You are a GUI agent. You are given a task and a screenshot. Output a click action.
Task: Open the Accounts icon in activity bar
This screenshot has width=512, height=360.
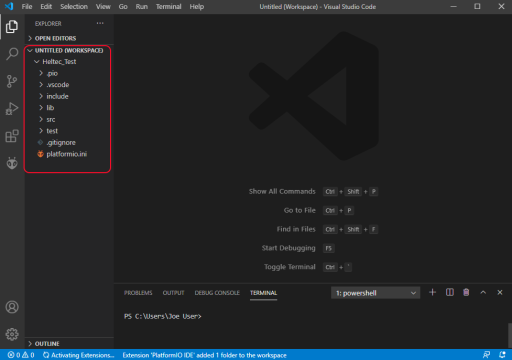coord(12,307)
